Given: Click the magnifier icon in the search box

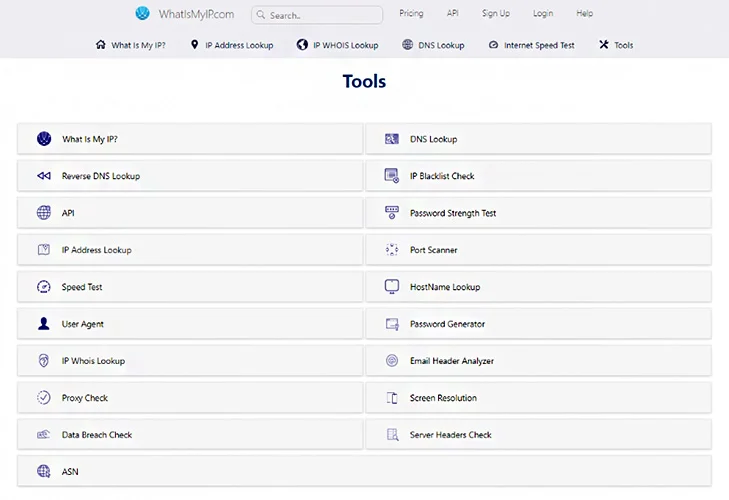Looking at the screenshot, I should coord(261,15).
